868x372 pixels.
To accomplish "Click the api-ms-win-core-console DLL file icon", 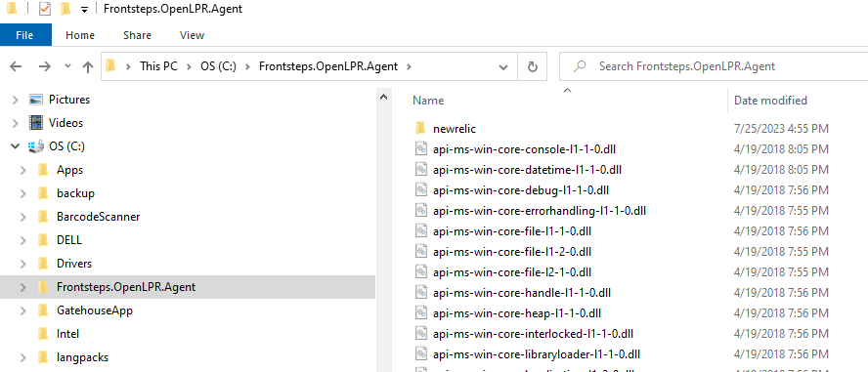I will 420,149.
